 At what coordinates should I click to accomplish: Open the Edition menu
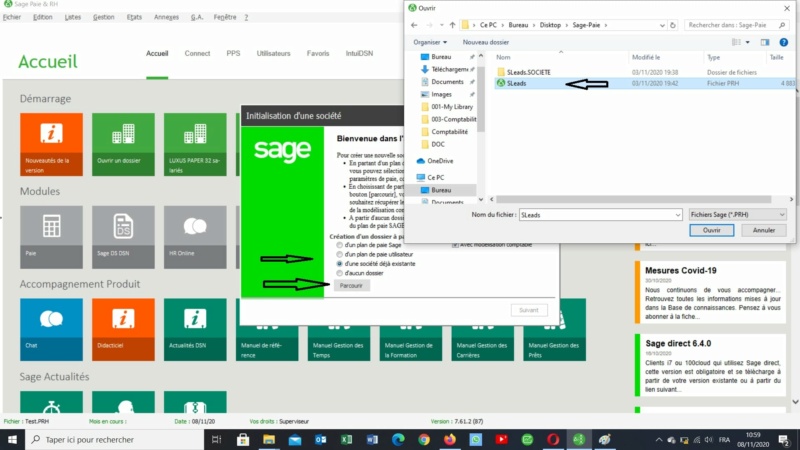pos(42,17)
